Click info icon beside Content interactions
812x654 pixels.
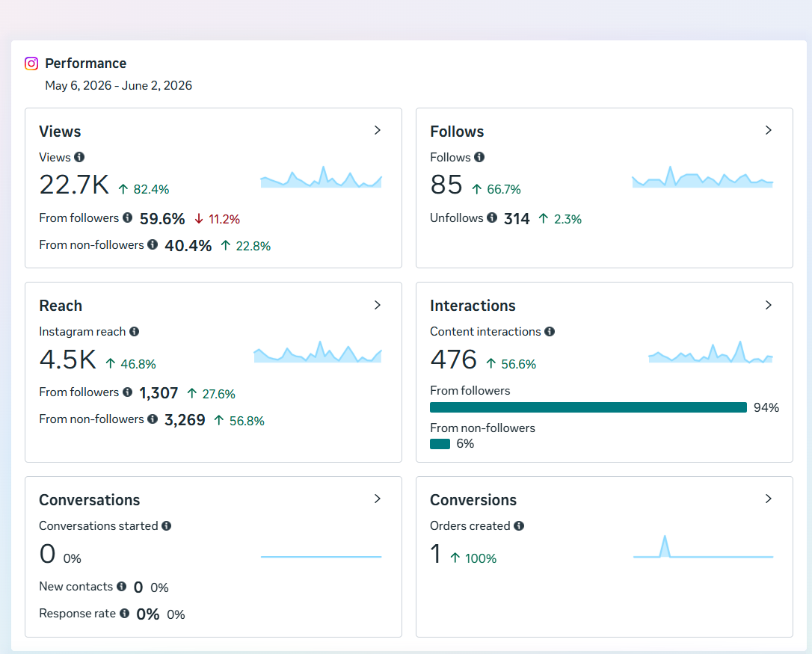(x=550, y=331)
